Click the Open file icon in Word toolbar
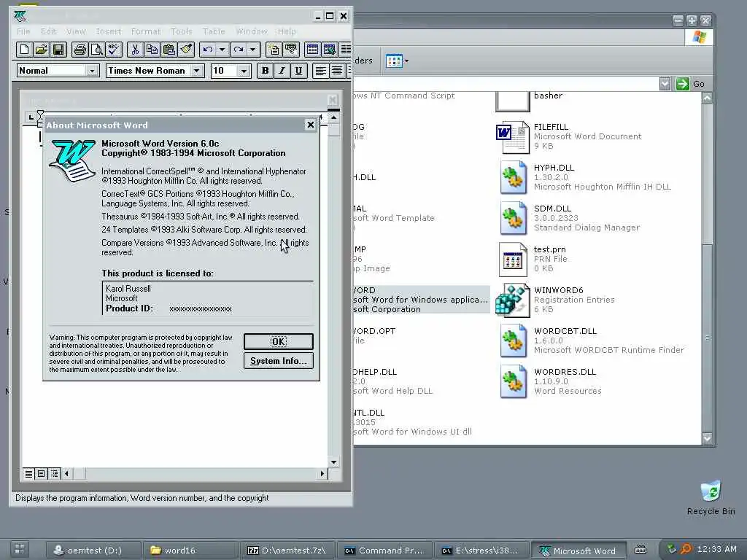 pyautogui.click(x=41, y=50)
